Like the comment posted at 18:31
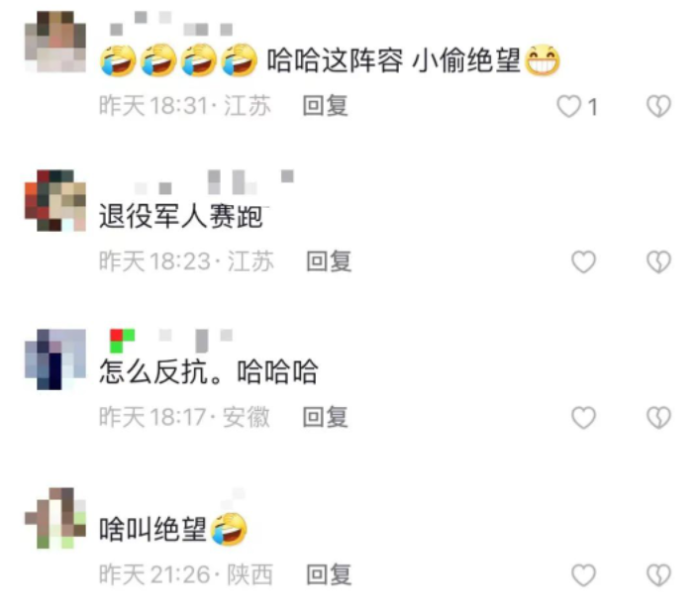This screenshot has width=700, height=612. pyautogui.click(x=569, y=107)
